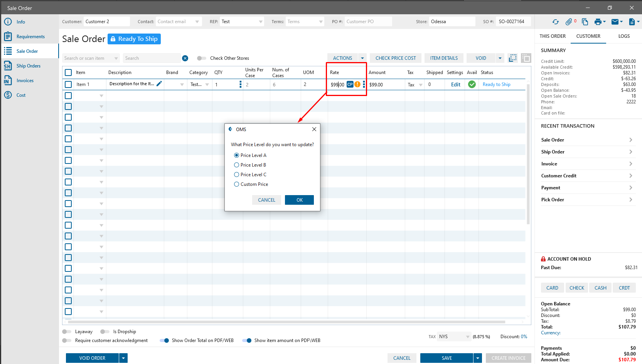Click the dashed selection grid icon
Screen dimensions: 642x364
click(x=513, y=58)
